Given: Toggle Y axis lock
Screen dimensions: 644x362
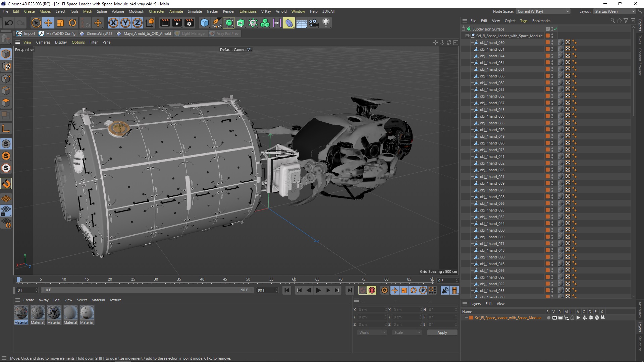Looking at the screenshot, I should tap(125, 23).
